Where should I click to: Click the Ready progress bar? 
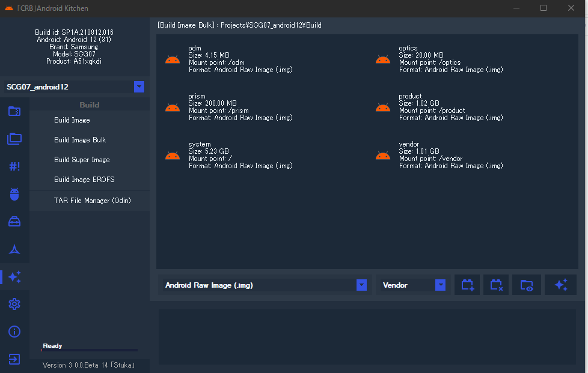pyautogui.click(x=89, y=350)
